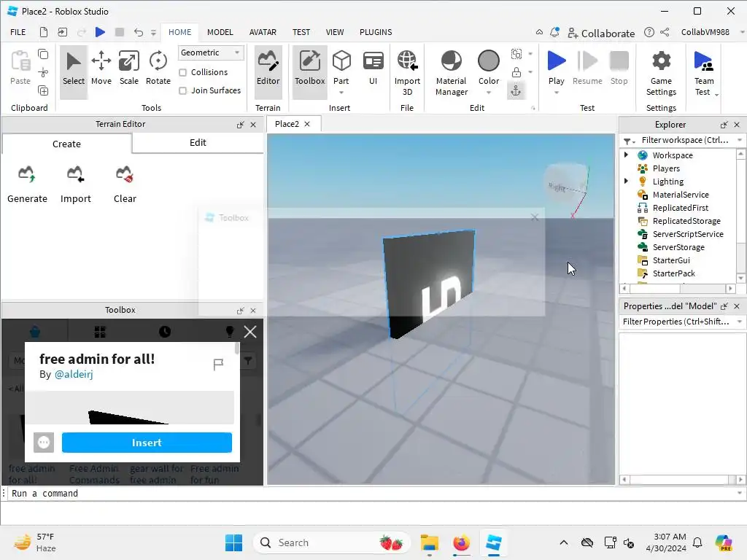Image resolution: width=747 pixels, height=560 pixels.
Task: Select the Move tool
Action: (x=101, y=68)
